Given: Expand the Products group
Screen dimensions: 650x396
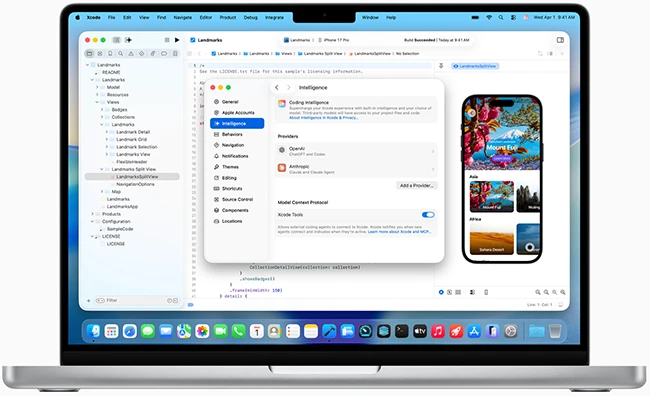Looking at the screenshot, I should 92,214.
